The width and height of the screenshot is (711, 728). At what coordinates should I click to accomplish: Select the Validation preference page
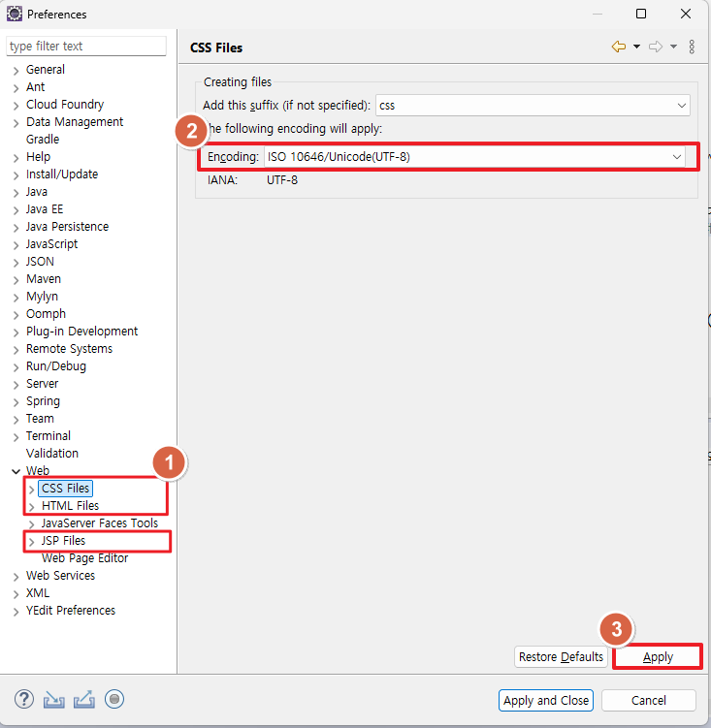pyautogui.click(x=52, y=454)
